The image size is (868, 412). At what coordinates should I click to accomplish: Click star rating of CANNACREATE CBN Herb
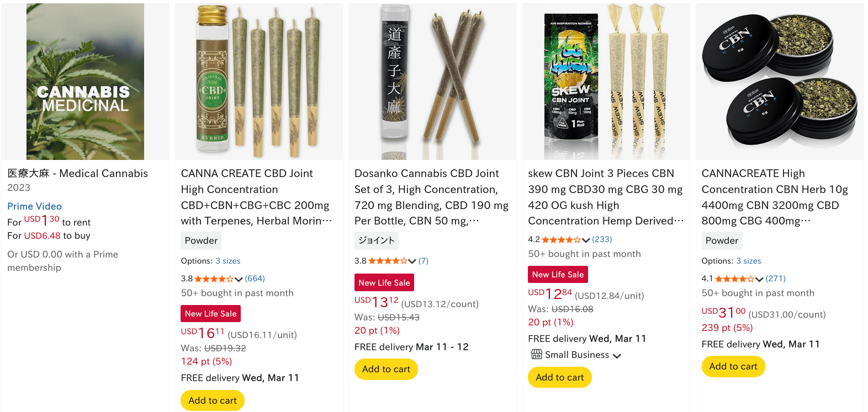tap(734, 279)
